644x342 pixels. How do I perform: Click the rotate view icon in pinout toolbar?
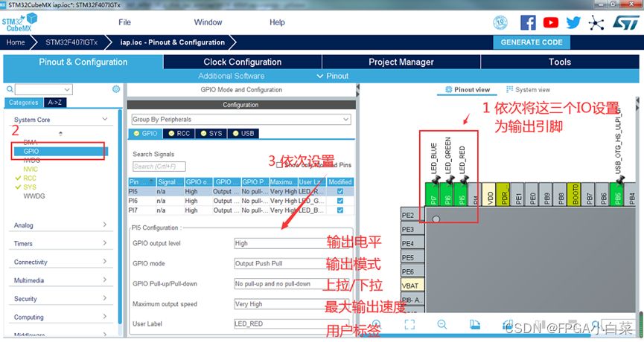click(475, 324)
